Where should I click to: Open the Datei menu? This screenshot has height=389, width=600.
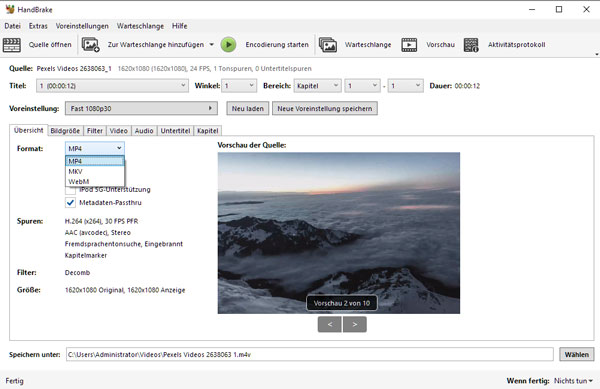pyautogui.click(x=13, y=26)
